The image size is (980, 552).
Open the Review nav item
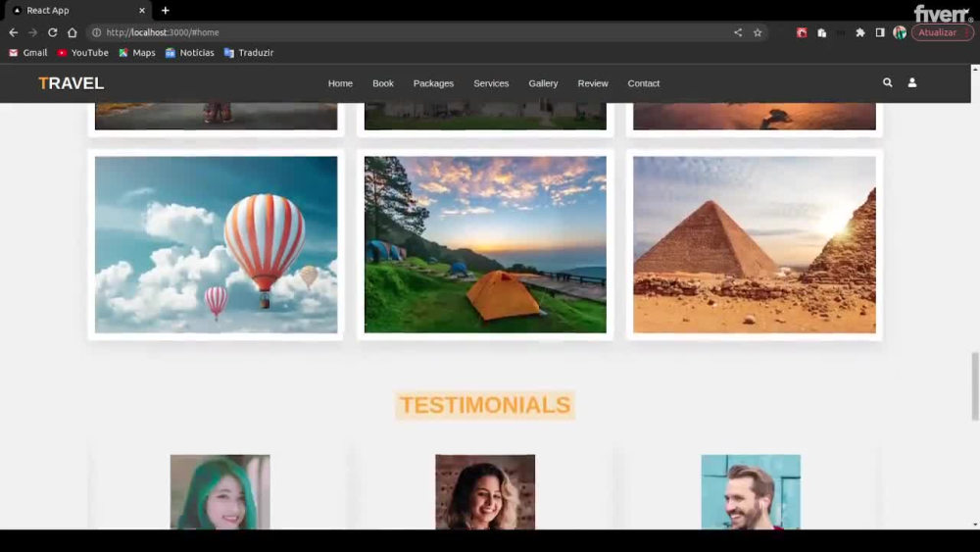point(593,83)
